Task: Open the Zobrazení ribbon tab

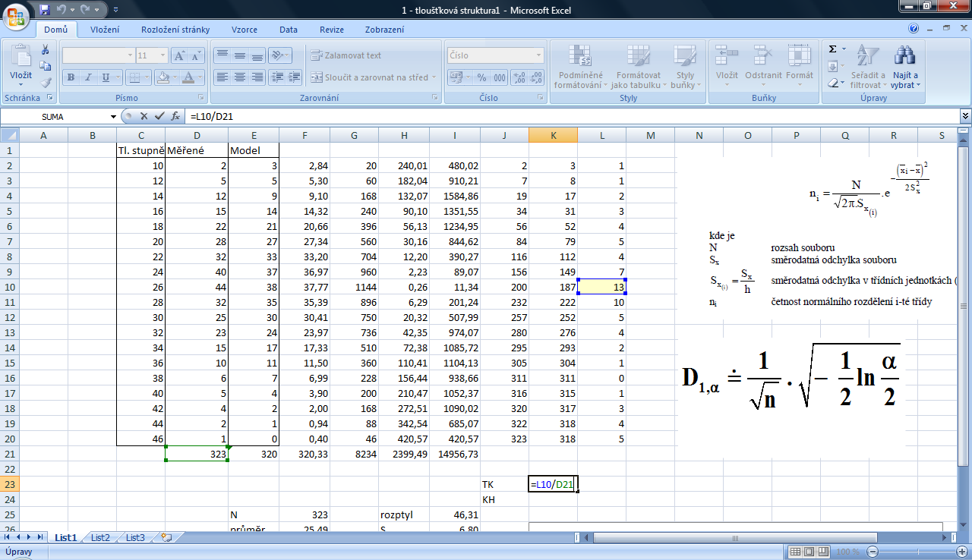Action: [x=384, y=30]
